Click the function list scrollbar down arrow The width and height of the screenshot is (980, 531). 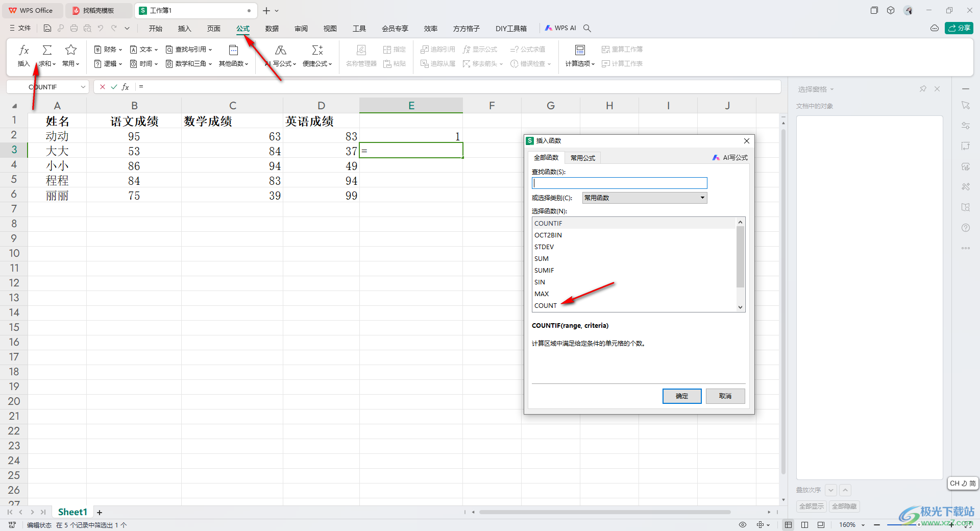pos(740,307)
